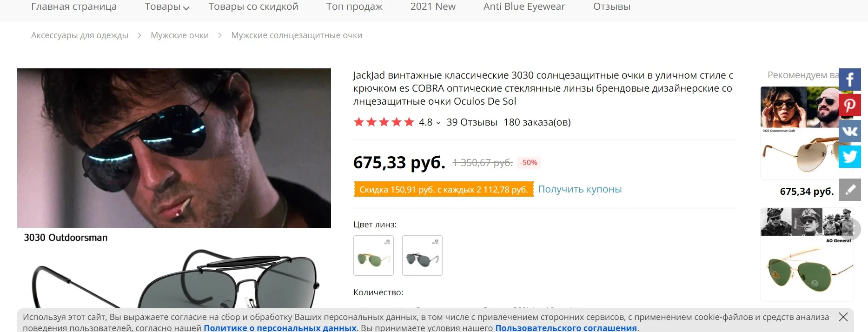
Task: Open Политике о персональных данных link
Action: (x=280, y=328)
